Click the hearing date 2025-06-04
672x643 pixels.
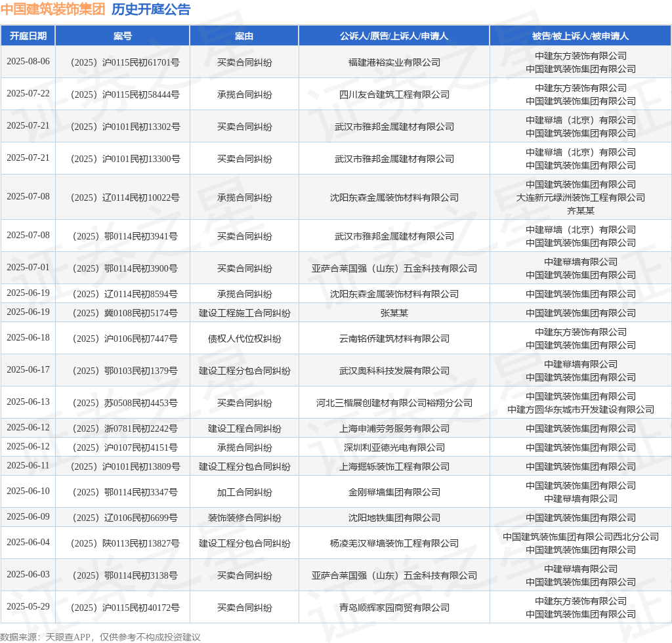pyautogui.click(x=28, y=543)
